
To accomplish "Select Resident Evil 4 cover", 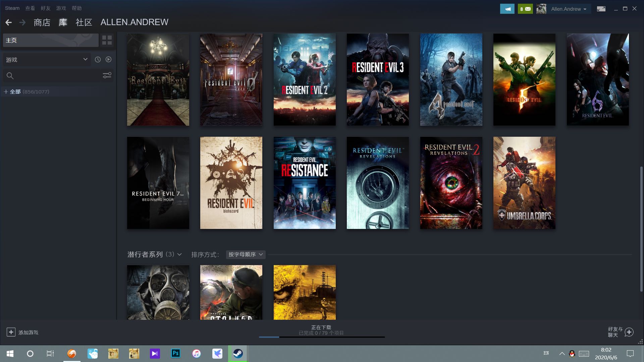I will click(x=451, y=80).
